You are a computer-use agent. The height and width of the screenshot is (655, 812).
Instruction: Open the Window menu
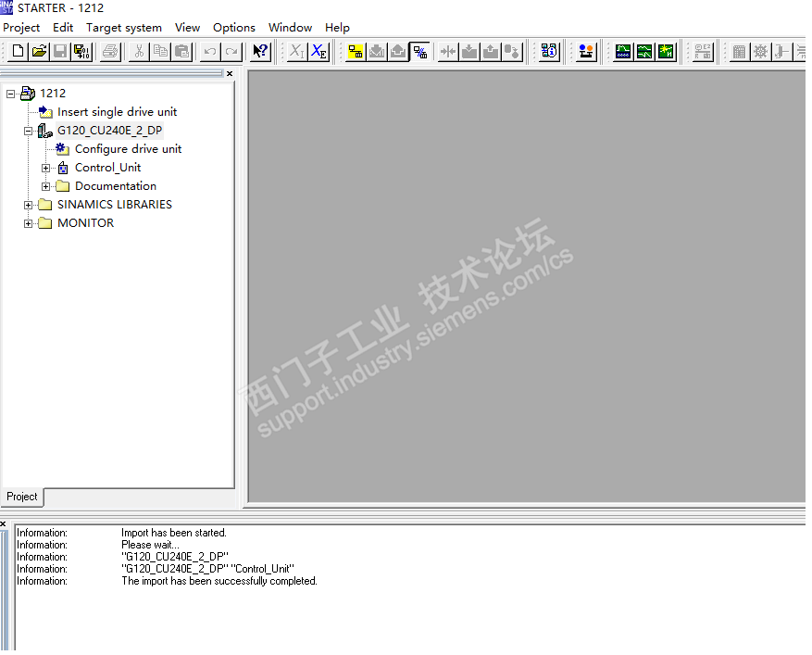tap(290, 28)
